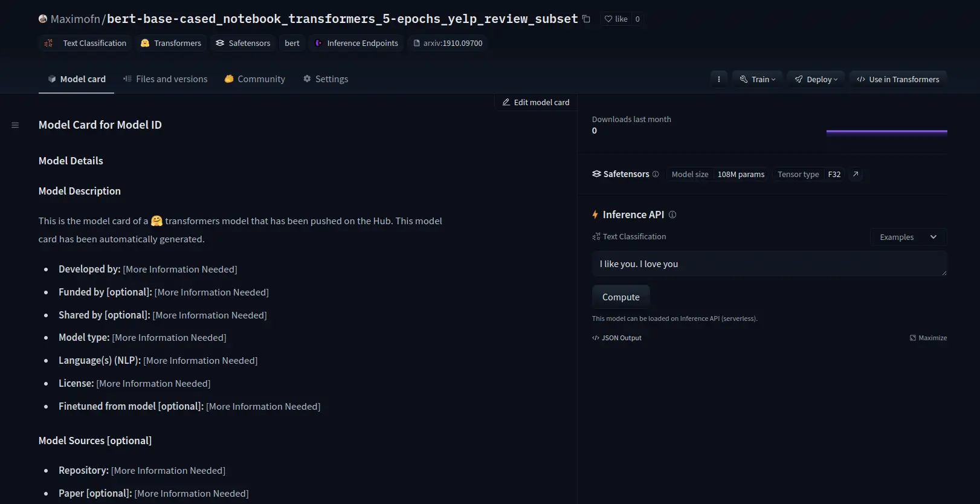This screenshot has height=504, width=980.
Task: Open the Safetensors tag
Action: [x=243, y=43]
